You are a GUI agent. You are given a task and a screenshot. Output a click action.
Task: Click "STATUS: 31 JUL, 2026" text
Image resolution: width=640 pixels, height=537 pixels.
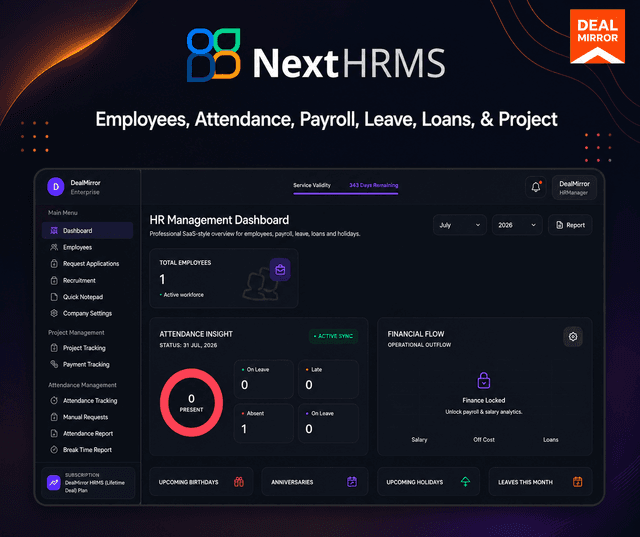(x=188, y=345)
